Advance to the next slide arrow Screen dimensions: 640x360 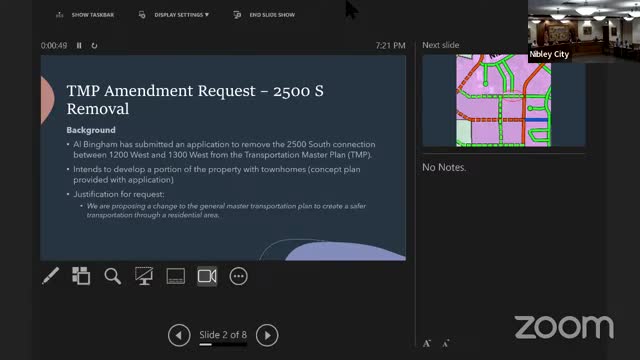pyautogui.click(x=267, y=335)
